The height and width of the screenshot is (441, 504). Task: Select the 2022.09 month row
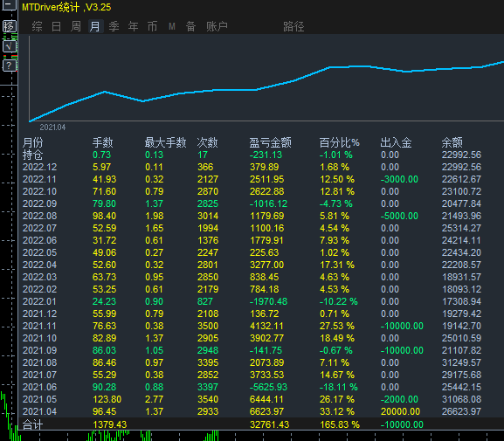click(x=252, y=203)
